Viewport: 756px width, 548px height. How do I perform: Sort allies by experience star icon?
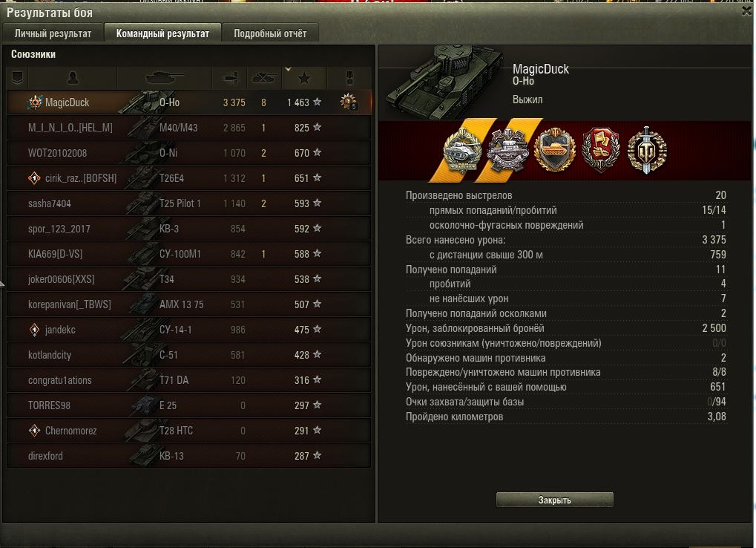[303, 78]
